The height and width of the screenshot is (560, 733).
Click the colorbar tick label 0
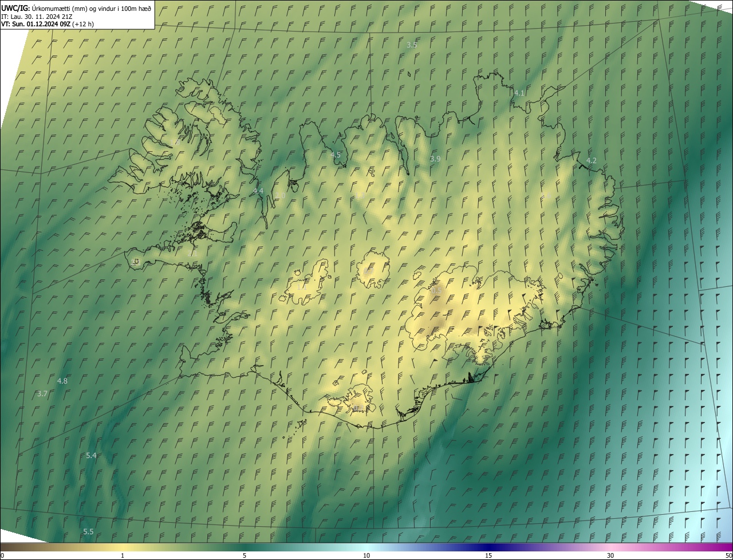coord(2,555)
